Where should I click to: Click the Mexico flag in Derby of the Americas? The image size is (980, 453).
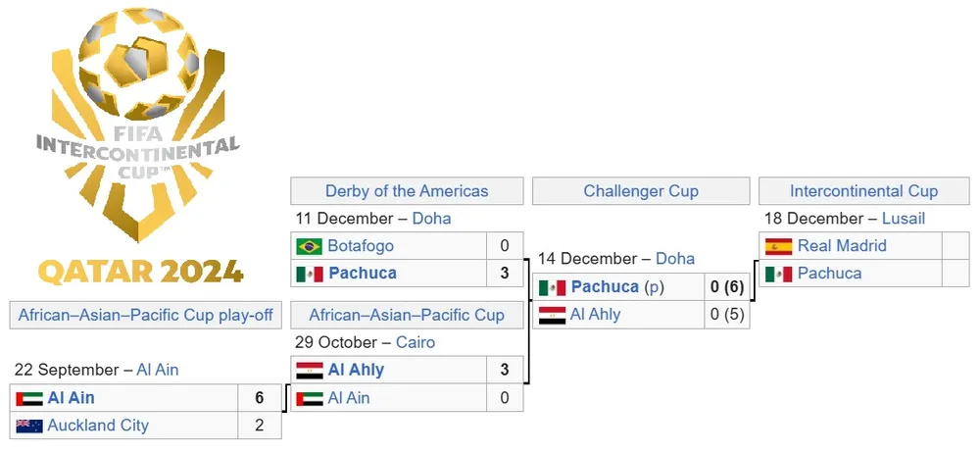tap(309, 274)
